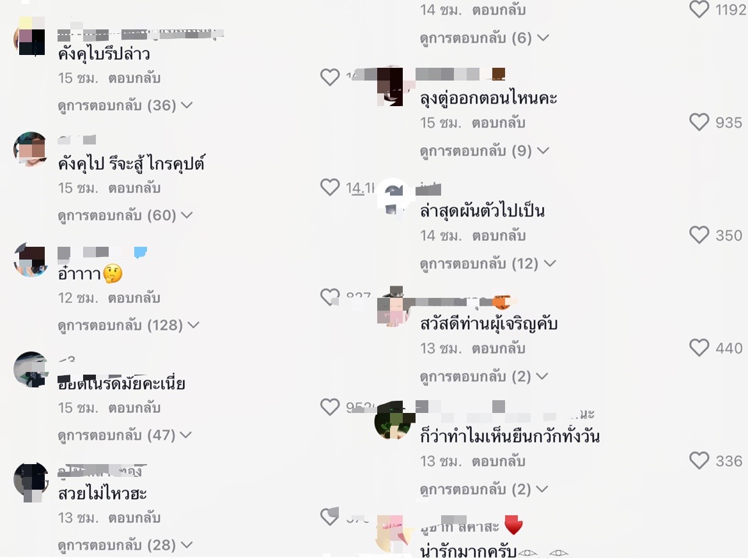This screenshot has height=560, width=748.
Task: Expand ดูการตอบกลับ (60) replies
Action: [125, 215]
